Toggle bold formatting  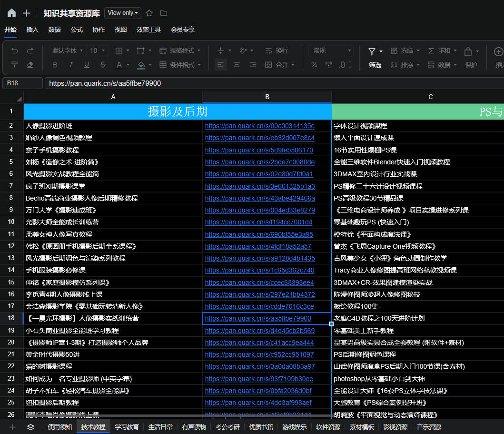click(55, 65)
